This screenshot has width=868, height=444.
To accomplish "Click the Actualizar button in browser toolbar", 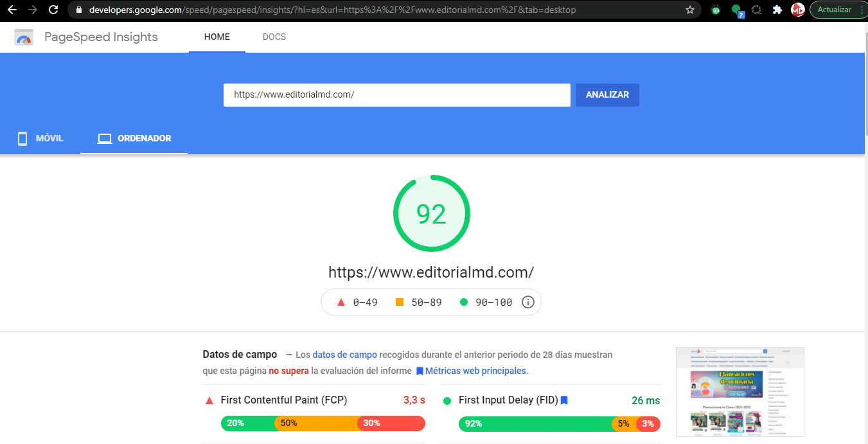I will 835,10.
